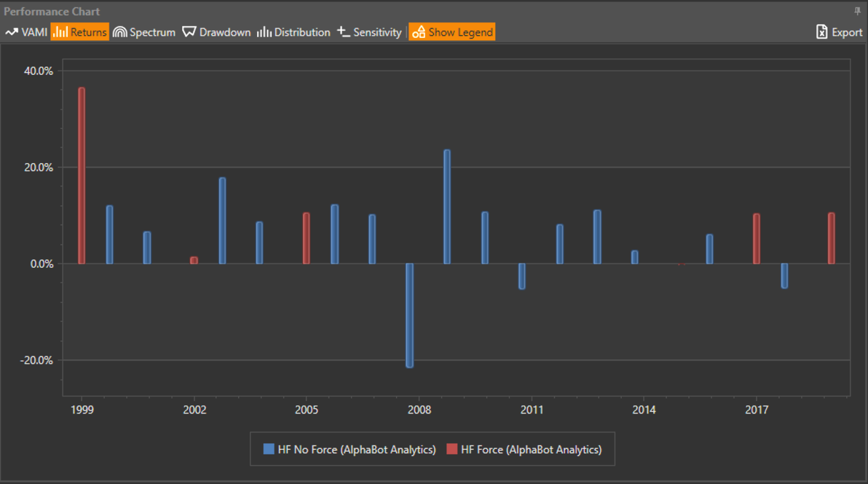
Task: Click the Performance Chart panel title
Action: (52, 11)
